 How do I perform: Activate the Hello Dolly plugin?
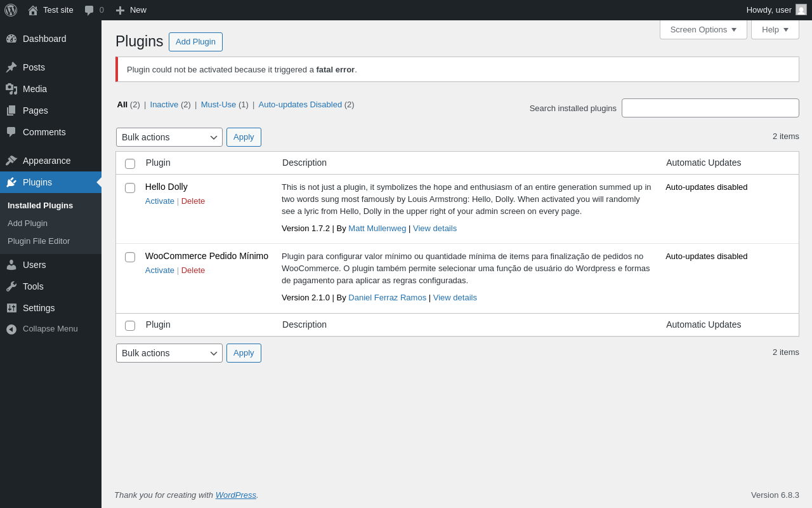point(160,201)
